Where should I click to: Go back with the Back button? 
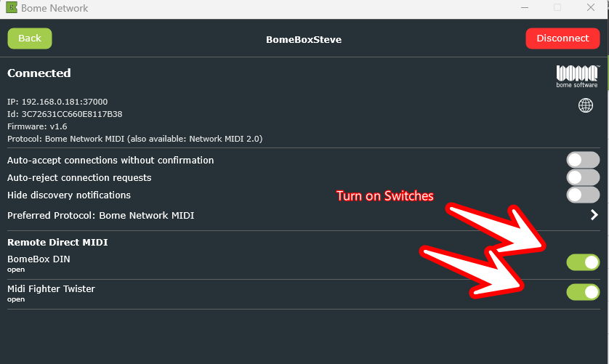pos(30,39)
